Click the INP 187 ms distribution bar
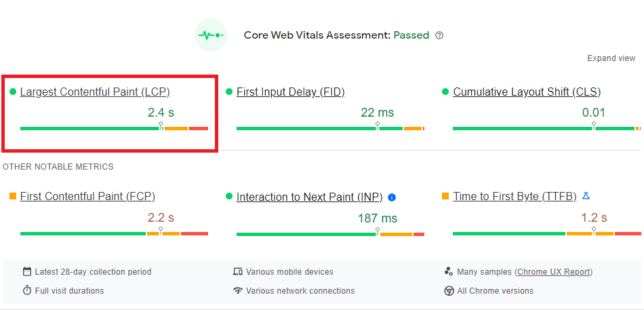Image resolution: width=644 pixels, height=310 pixels. 330,234
